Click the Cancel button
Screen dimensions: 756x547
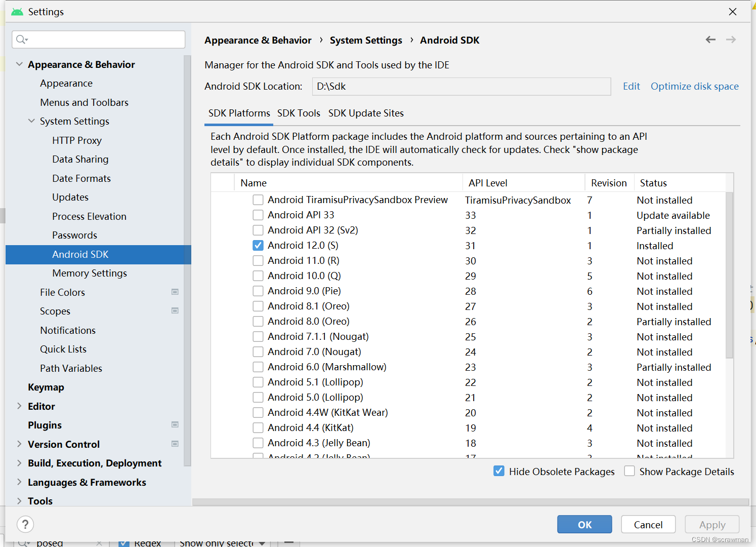pos(648,524)
